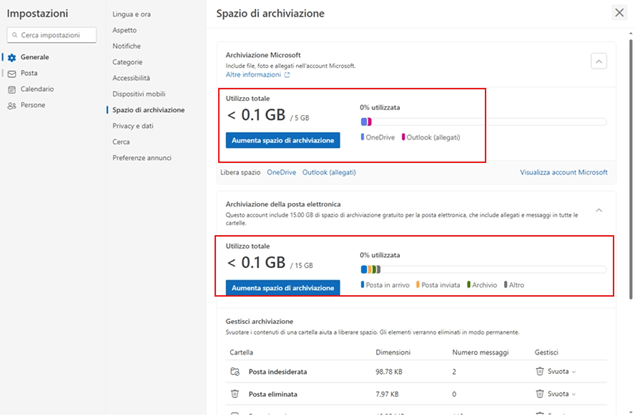Viewport: 635px width, 416px height.
Task: Click the Posta eliminata trash icon
Action: pyautogui.click(x=235, y=394)
